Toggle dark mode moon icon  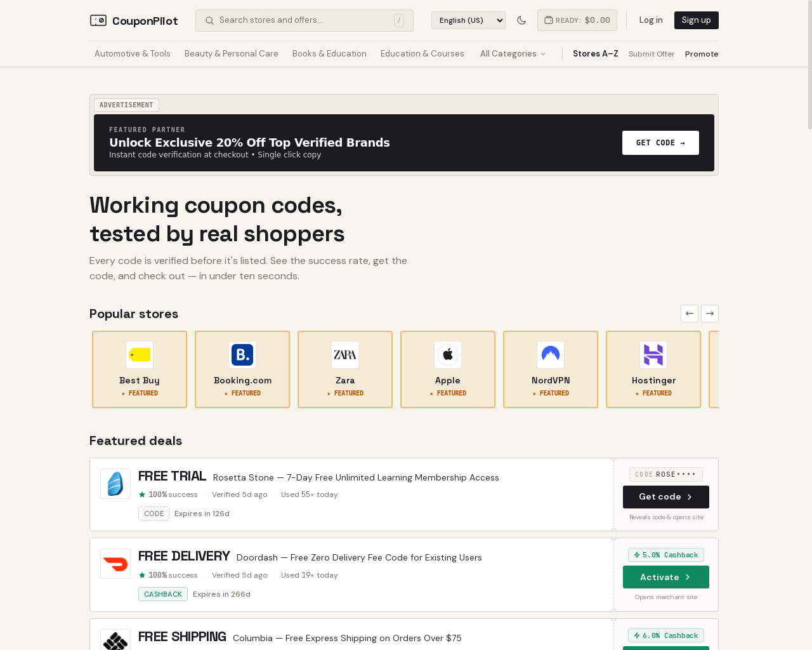coord(521,20)
